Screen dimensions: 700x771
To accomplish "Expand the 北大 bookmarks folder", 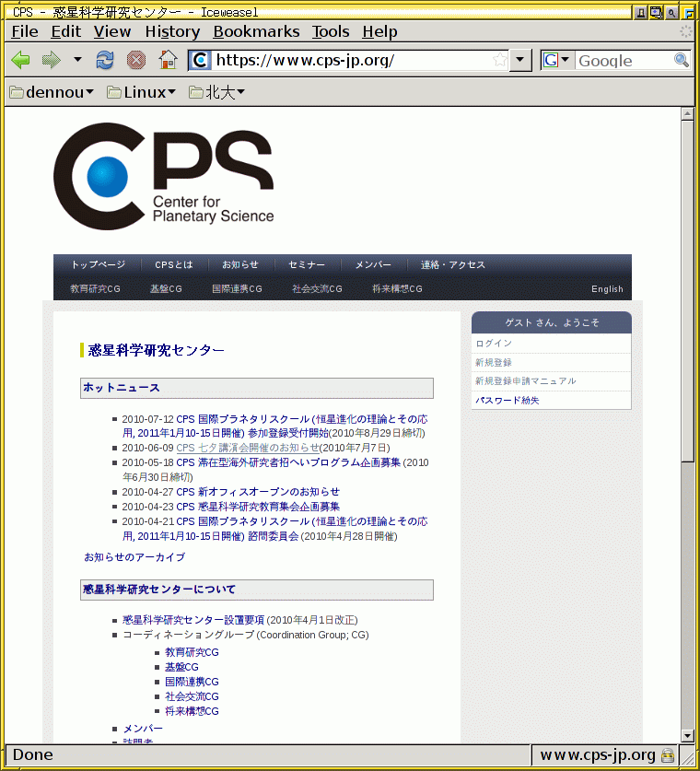I will coord(216,92).
